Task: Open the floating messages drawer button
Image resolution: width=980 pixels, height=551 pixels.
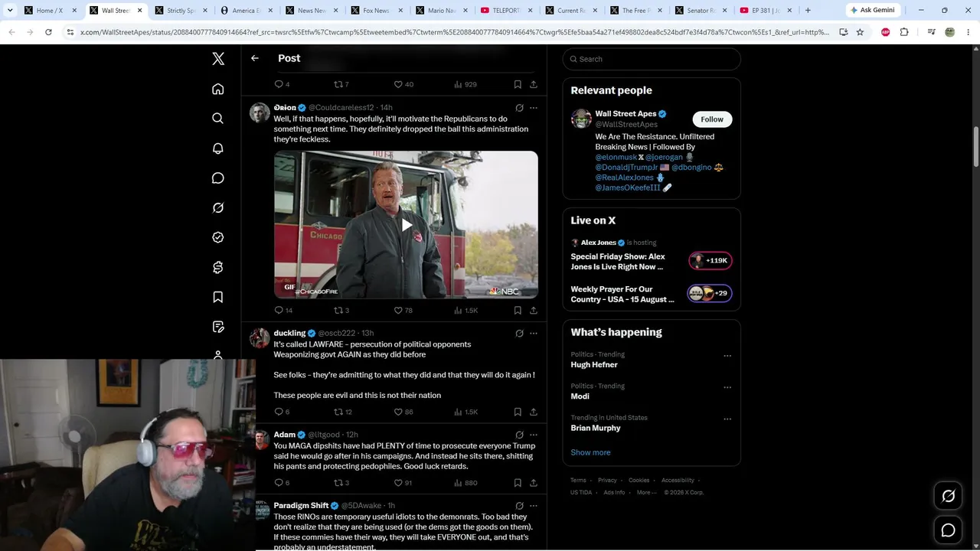Action: click(x=948, y=530)
